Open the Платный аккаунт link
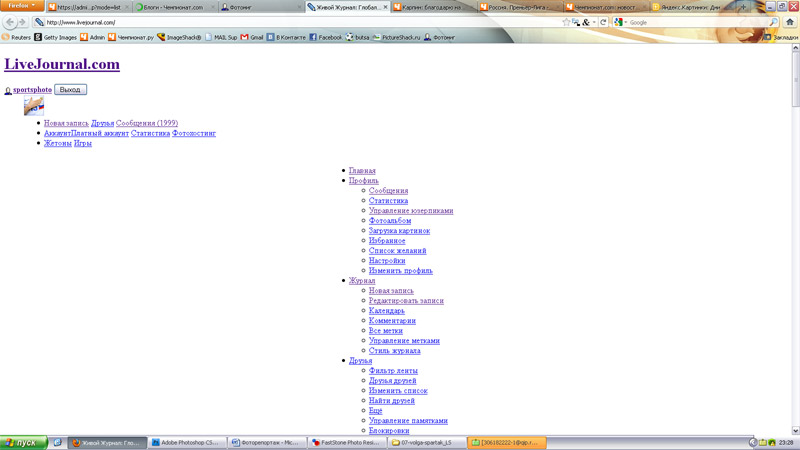Screen dimensions: 800x450 click(x=99, y=133)
